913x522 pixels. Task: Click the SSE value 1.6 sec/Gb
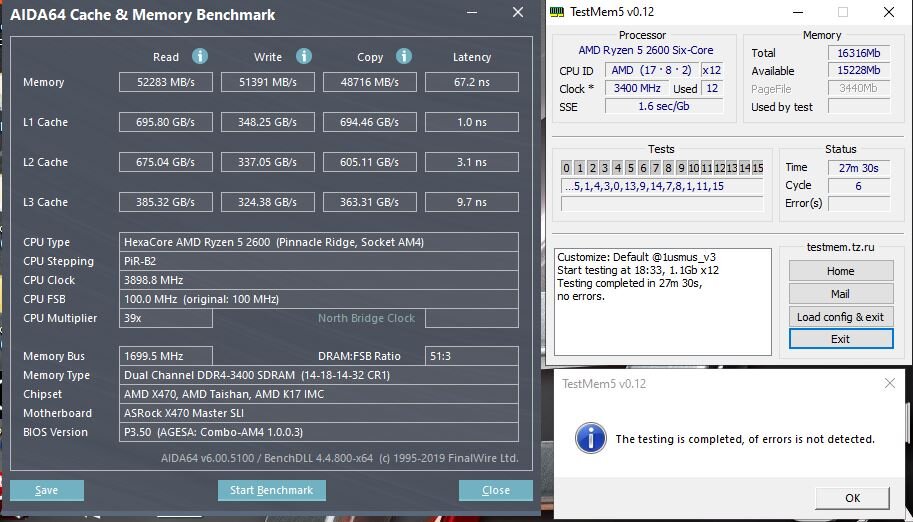(x=664, y=106)
